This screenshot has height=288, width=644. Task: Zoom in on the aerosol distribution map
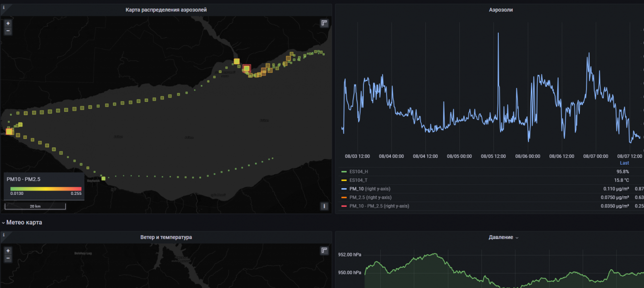coord(8,23)
